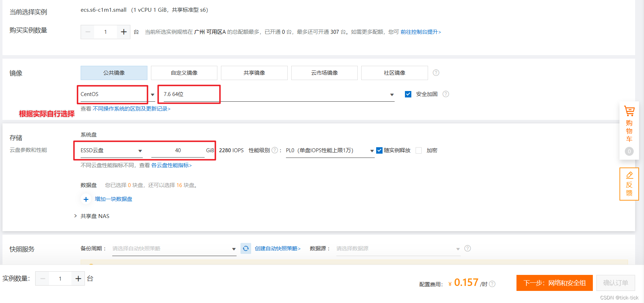Expand the 共享盘 NAS section
This screenshot has width=644, height=303.
(92, 216)
